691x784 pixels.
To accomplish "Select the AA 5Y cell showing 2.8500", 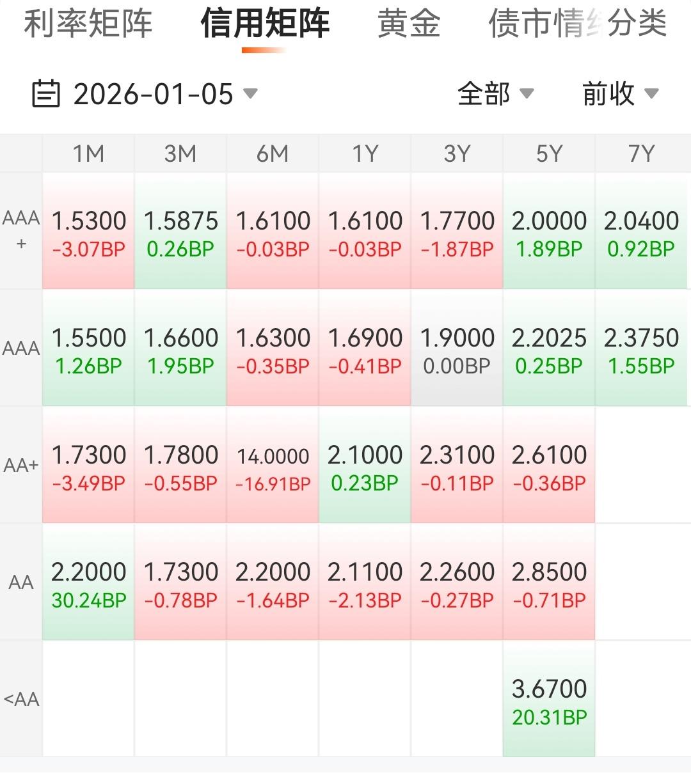I will (549, 582).
